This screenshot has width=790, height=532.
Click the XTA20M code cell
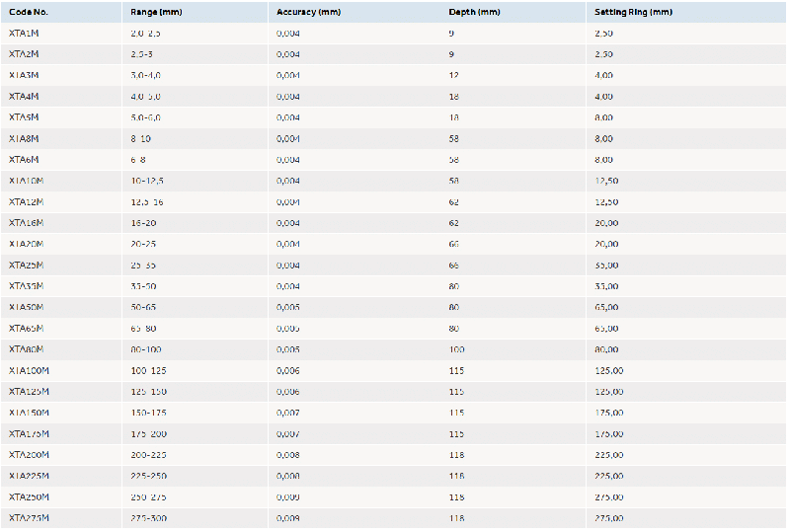[27, 244]
